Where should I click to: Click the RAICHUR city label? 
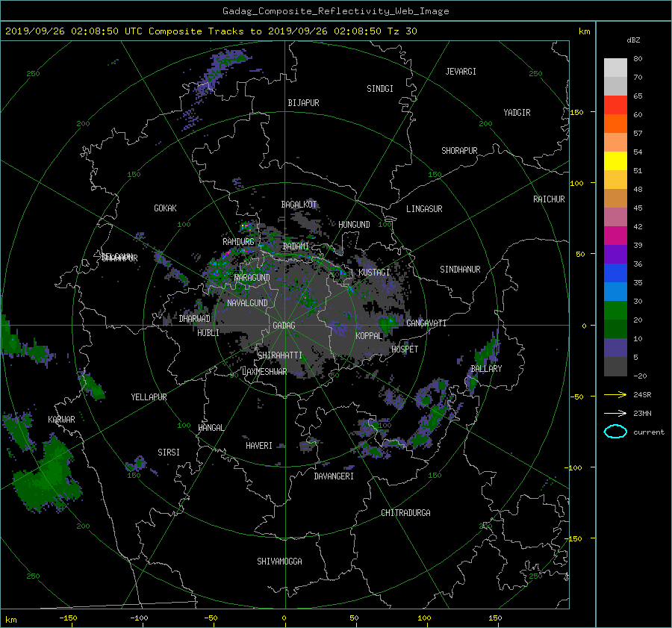[x=549, y=199]
